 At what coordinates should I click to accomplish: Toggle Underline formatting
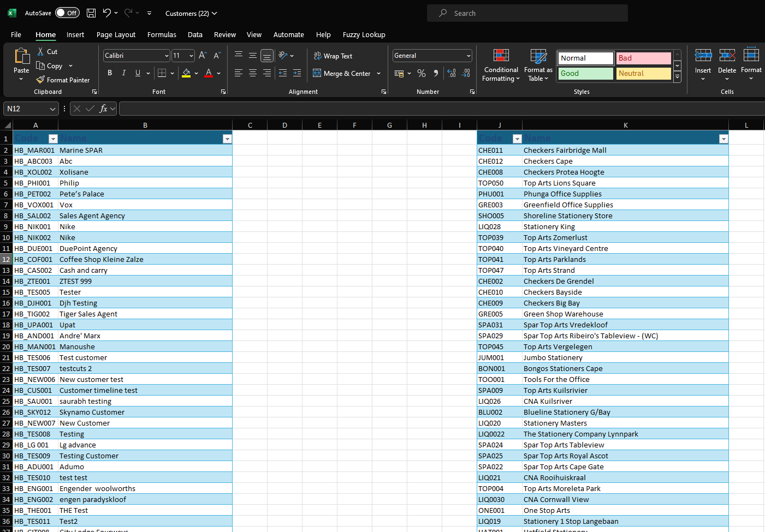coord(138,73)
